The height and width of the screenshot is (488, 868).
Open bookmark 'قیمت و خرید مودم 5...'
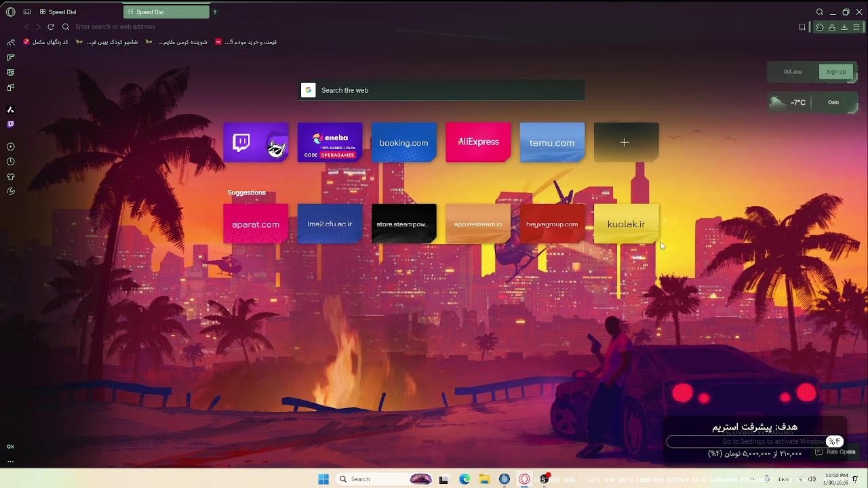point(245,42)
